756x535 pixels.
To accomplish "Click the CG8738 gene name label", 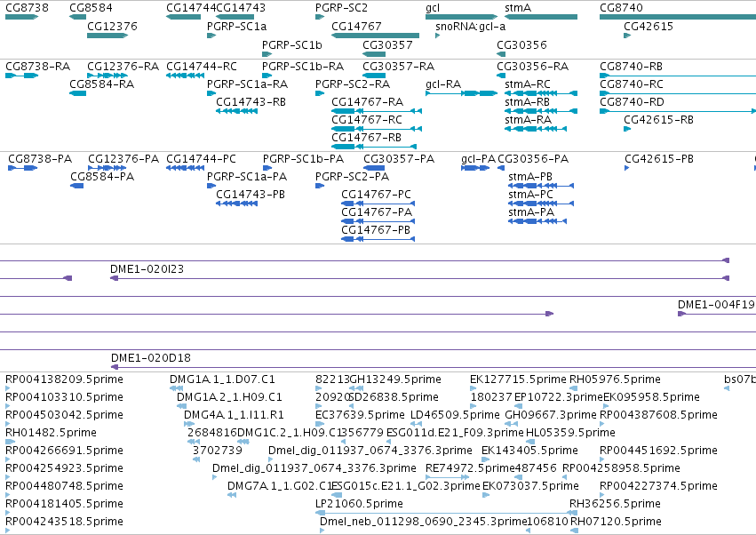I will 27,8.
